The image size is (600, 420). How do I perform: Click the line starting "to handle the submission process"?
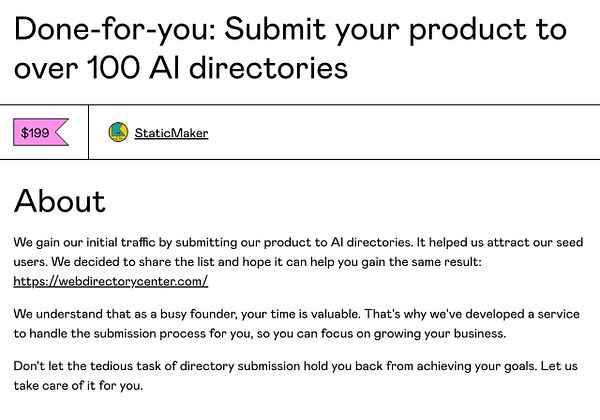point(260,334)
